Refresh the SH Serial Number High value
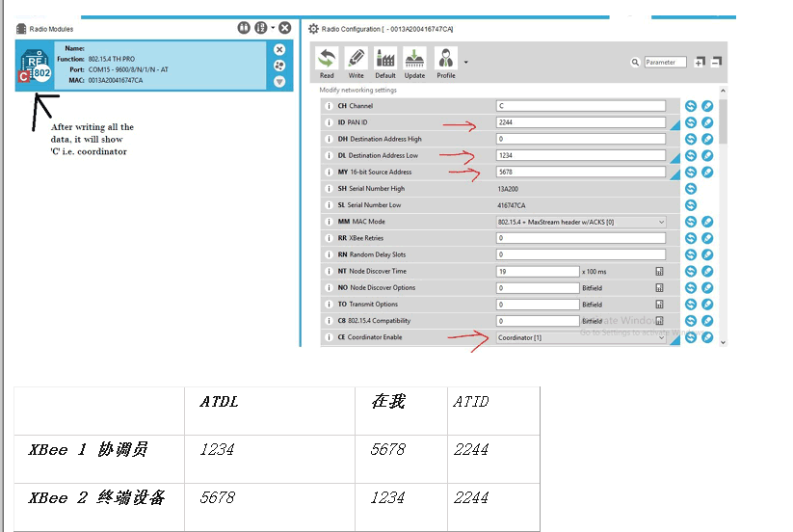Screen dimensions: 793x532 [x=691, y=189]
